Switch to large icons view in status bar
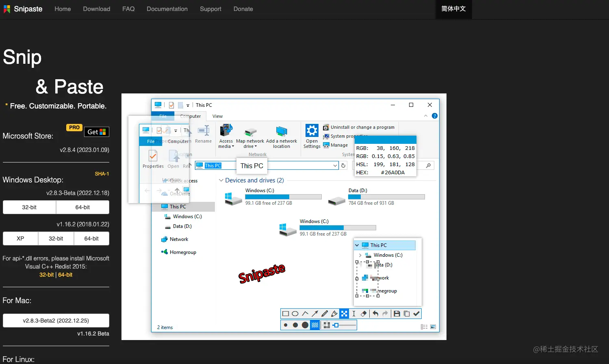The height and width of the screenshot is (364, 609). point(433,327)
